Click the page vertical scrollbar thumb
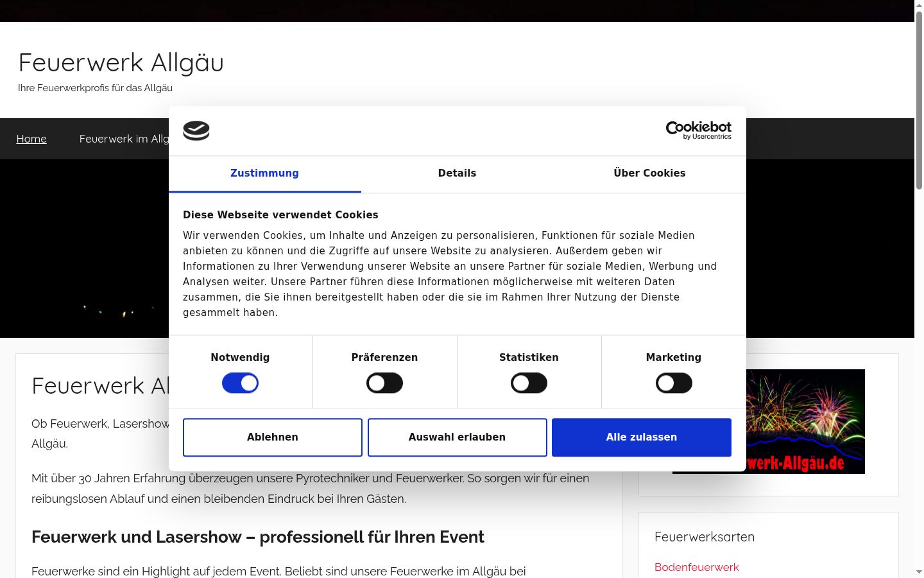Screen dimensions: 924x578 click(x=919, y=100)
